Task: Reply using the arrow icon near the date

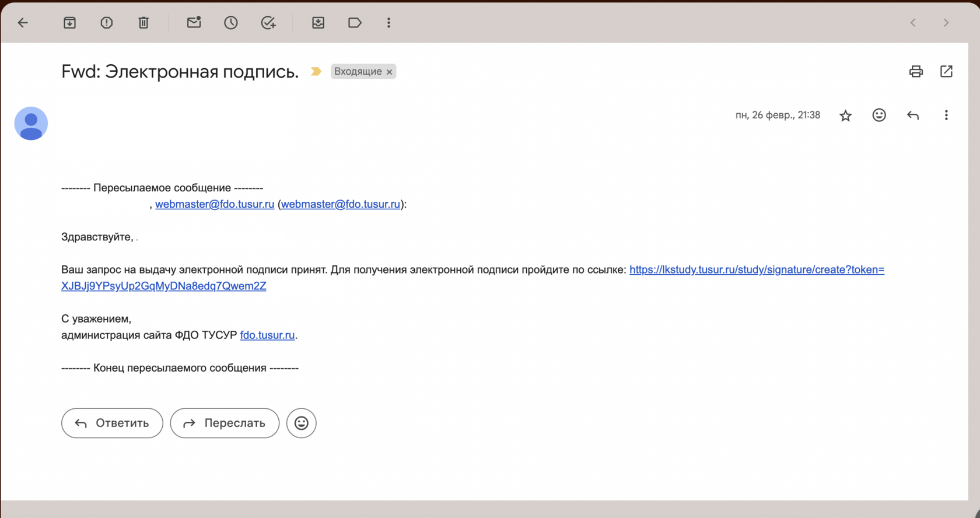Action: click(913, 116)
